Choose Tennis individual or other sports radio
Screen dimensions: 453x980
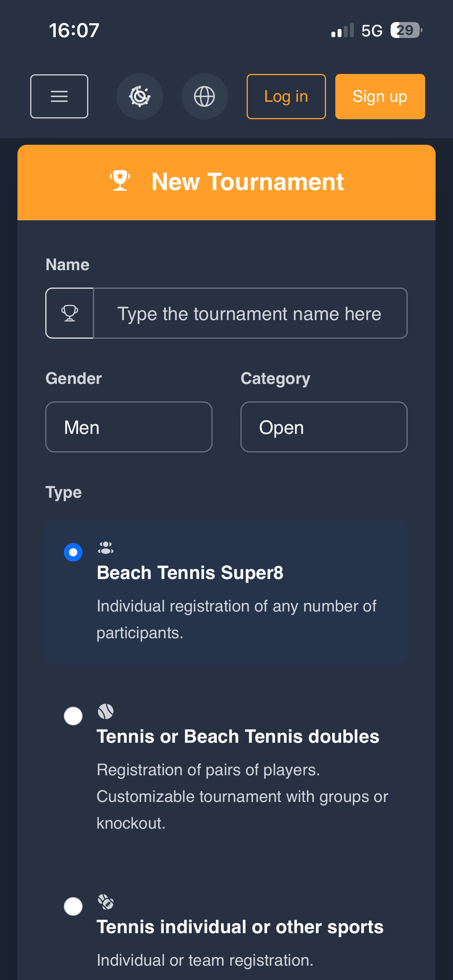pyautogui.click(x=73, y=906)
